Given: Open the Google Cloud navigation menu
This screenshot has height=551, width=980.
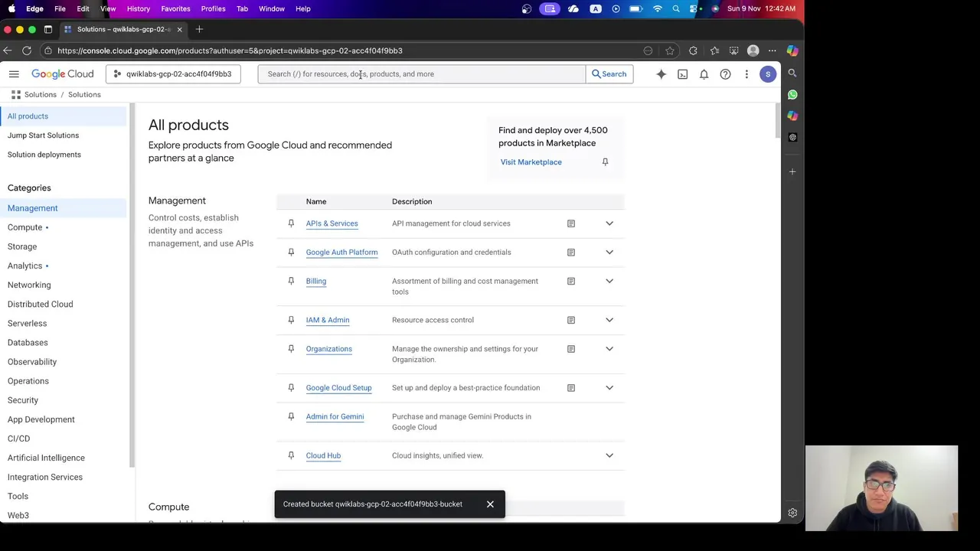Looking at the screenshot, I should pyautogui.click(x=14, y=74).
